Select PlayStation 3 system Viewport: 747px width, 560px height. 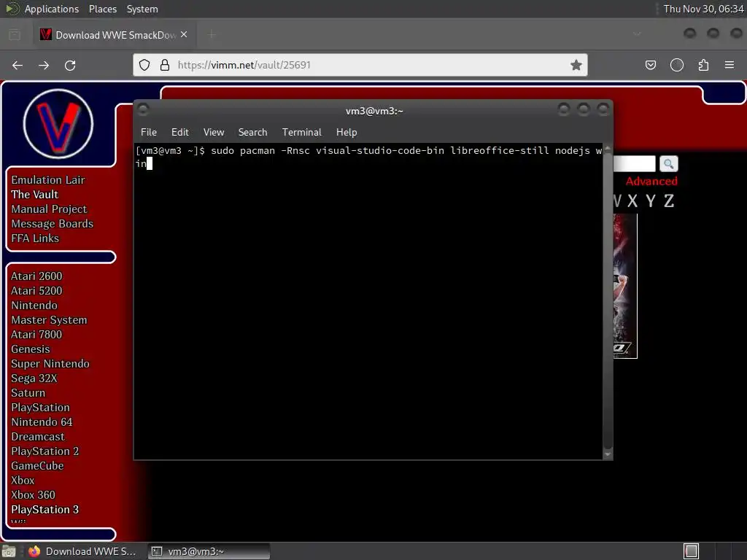tap(44, 510)
